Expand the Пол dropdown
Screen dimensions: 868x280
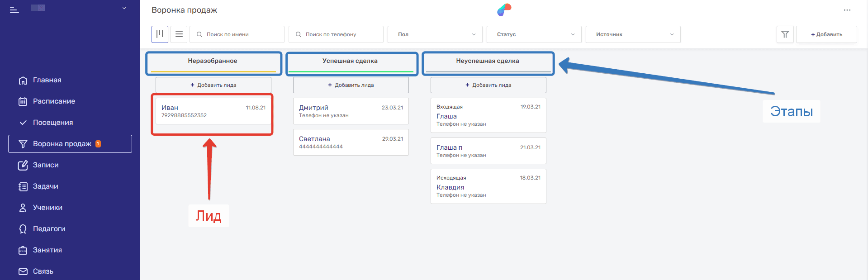click(435, 34)
